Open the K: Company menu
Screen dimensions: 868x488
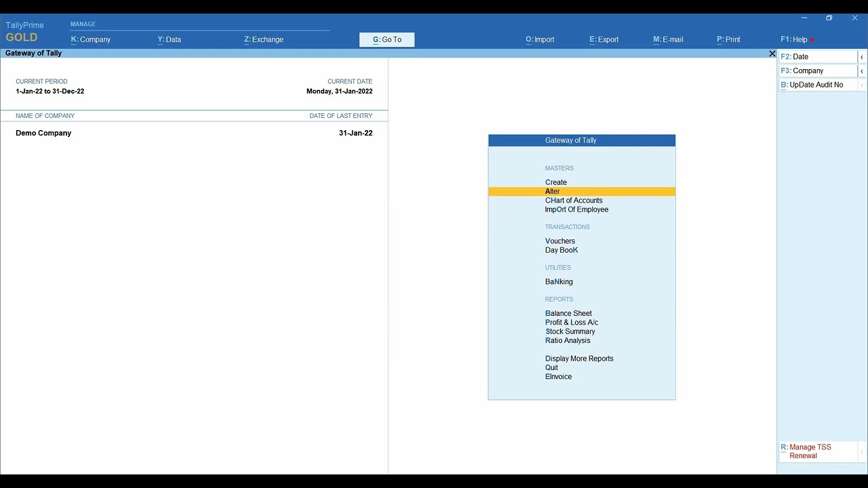[x=91, y=39]
